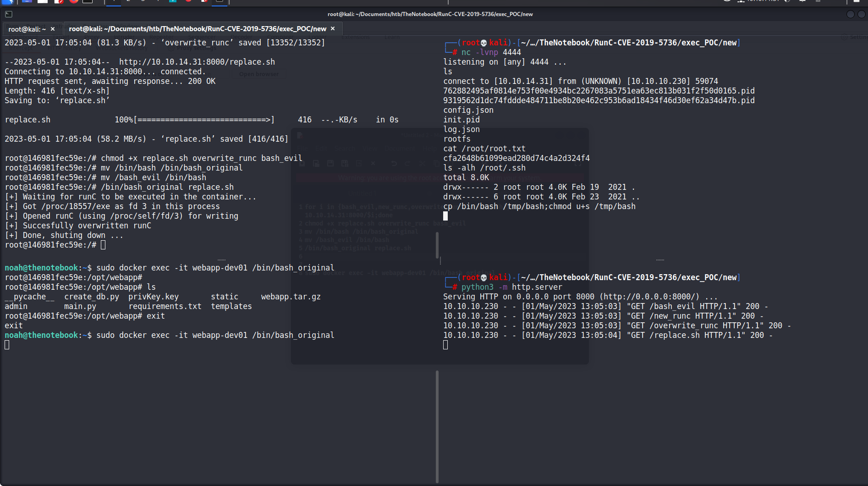The image size is (868, 486).
Task: Click '/bin/bash_original replace.sh' command line
Action: [x=119, y=187]
